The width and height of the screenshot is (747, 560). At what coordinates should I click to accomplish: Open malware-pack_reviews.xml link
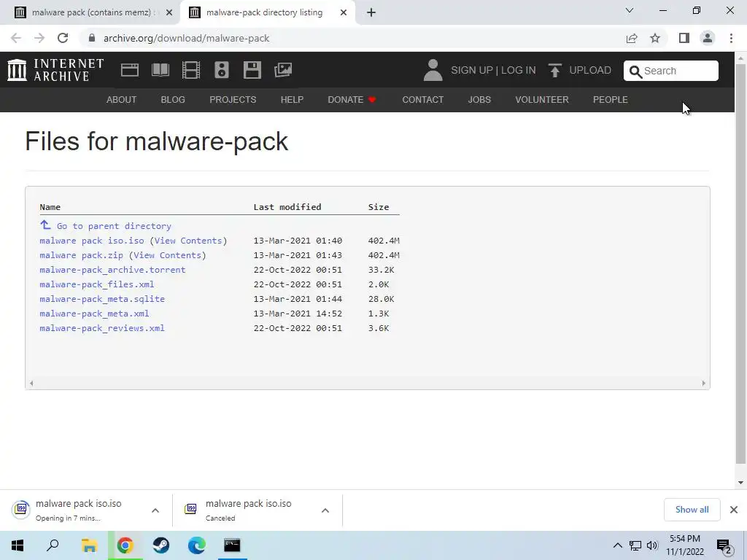pos(102,328)
